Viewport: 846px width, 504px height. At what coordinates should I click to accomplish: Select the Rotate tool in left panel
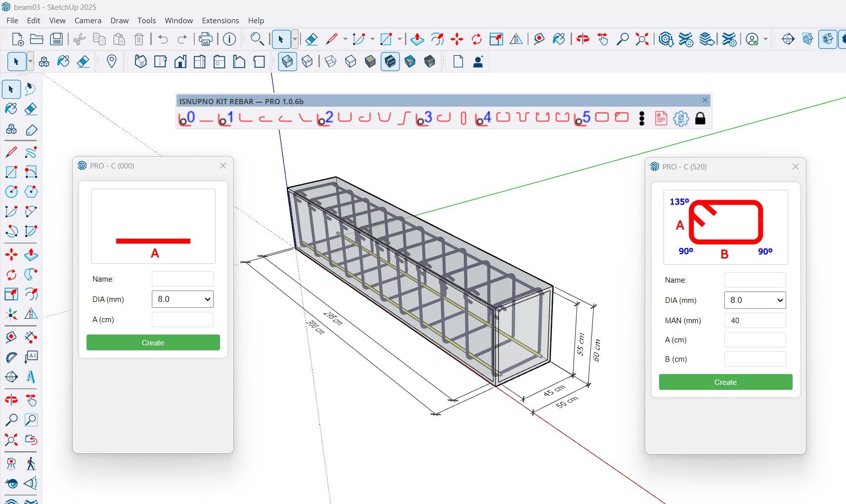11,275
